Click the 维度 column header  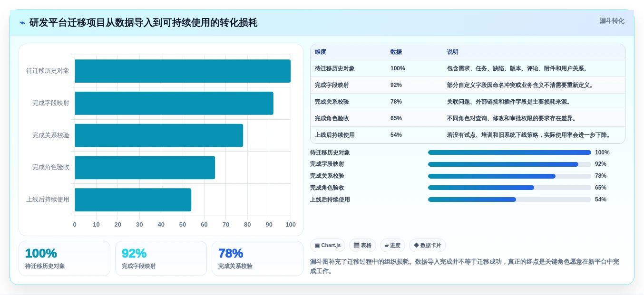(321, 52)
